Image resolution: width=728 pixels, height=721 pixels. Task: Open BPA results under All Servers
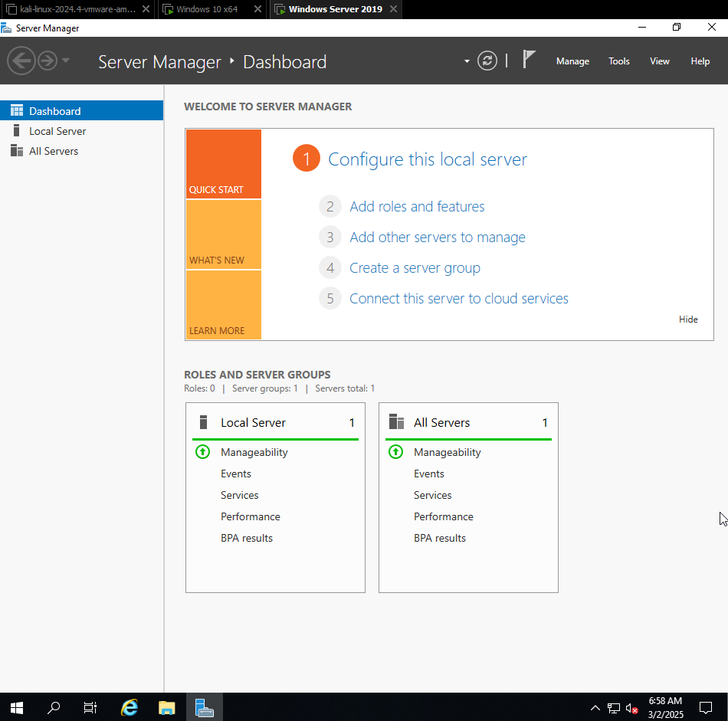(439, 538)
